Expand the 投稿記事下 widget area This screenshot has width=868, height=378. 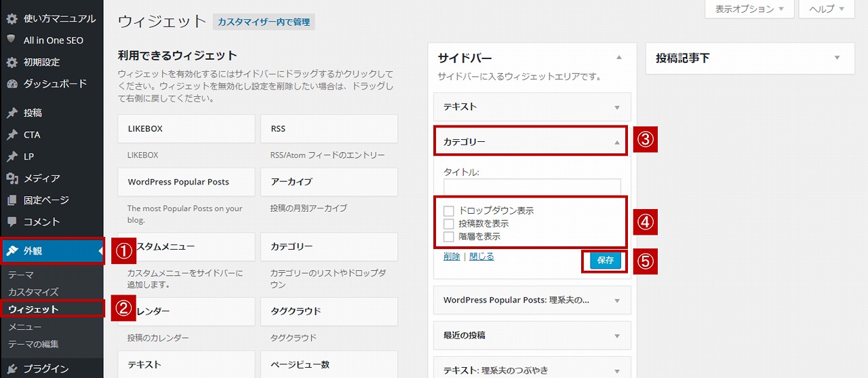837,58
